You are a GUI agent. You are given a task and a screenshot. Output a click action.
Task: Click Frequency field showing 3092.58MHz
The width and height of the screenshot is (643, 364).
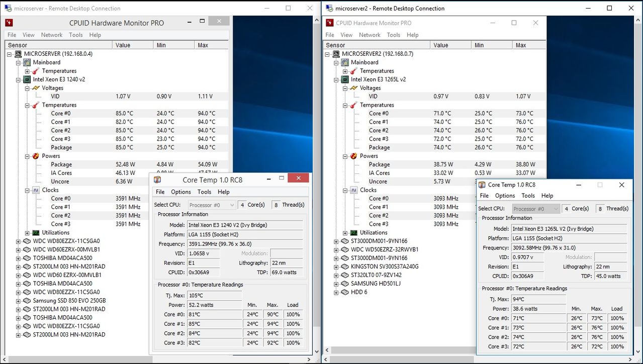[x=569, y=248]
